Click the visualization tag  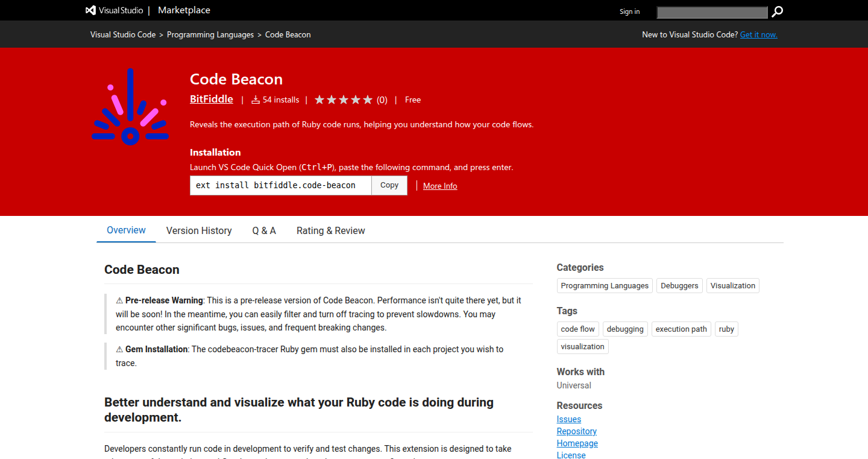pos(582,347)
